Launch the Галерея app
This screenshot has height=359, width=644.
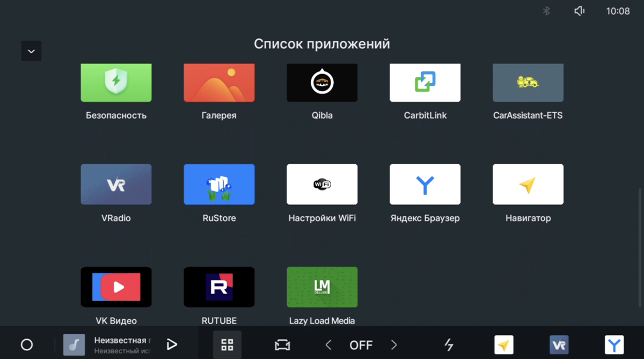pos(219,83)
